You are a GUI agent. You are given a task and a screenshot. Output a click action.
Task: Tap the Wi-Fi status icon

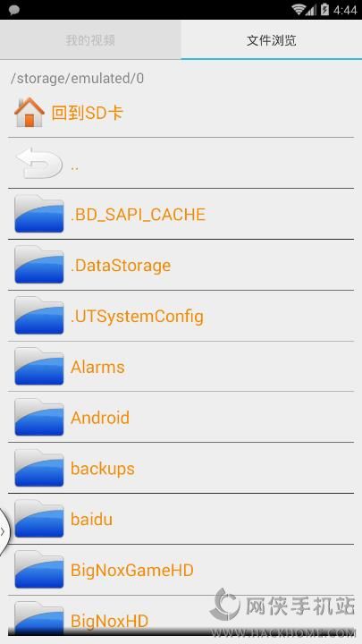(x=299, y=10)
